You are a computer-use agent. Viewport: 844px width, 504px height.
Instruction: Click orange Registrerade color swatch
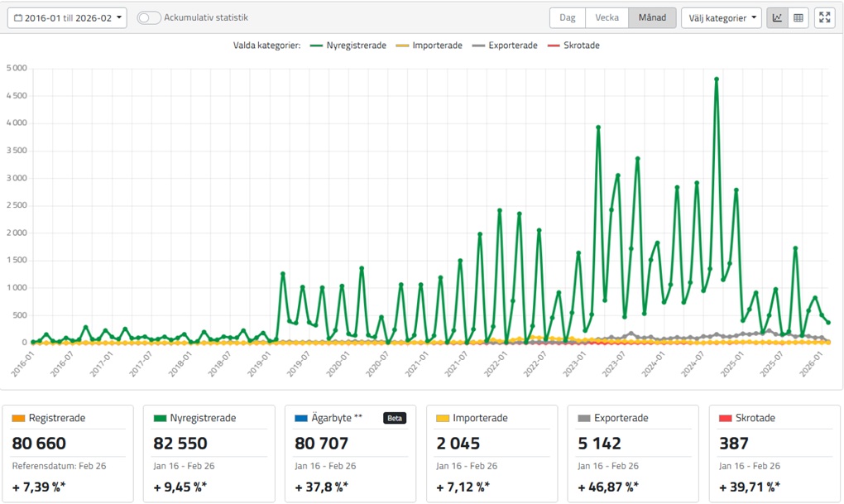18,418
